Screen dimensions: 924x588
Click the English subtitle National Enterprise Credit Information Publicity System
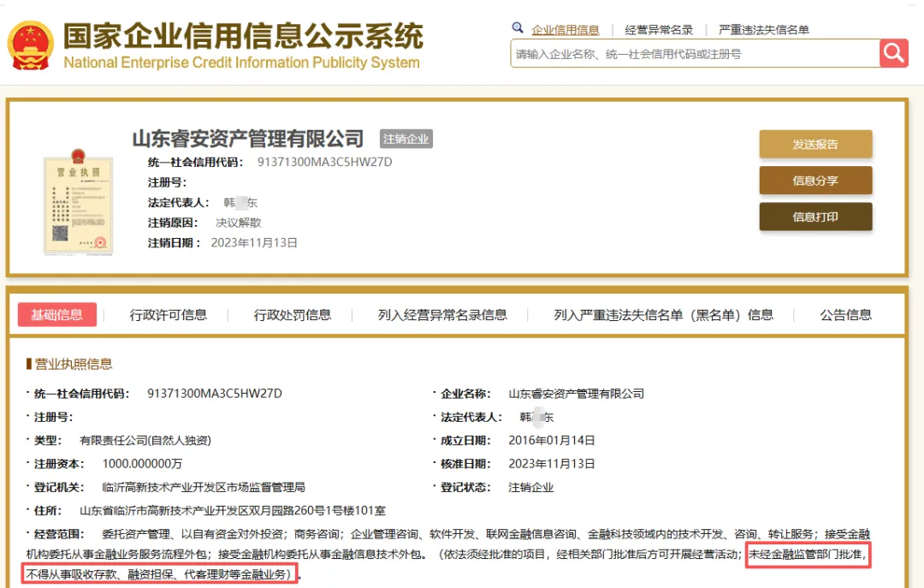[x=241, y=62]
